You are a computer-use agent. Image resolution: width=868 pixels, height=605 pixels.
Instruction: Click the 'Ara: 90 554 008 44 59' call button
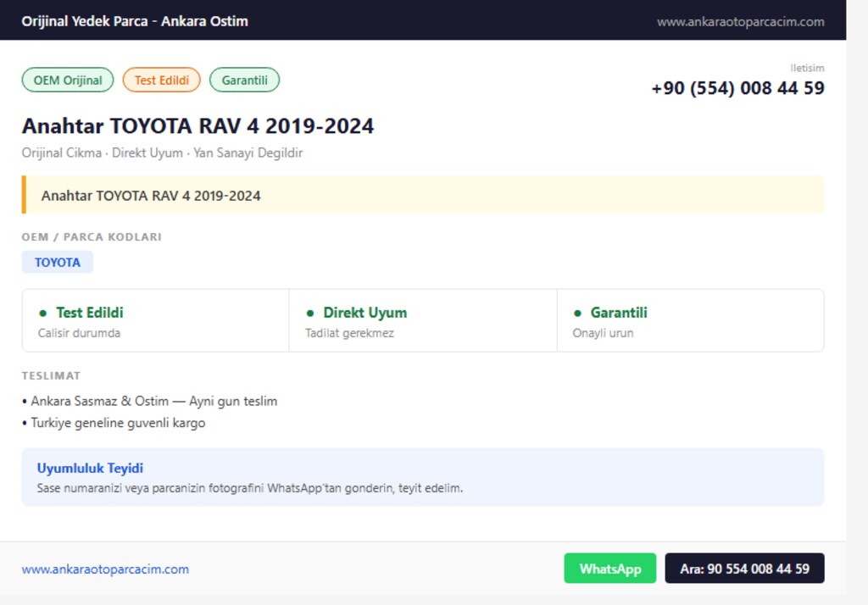coord(744,568)
